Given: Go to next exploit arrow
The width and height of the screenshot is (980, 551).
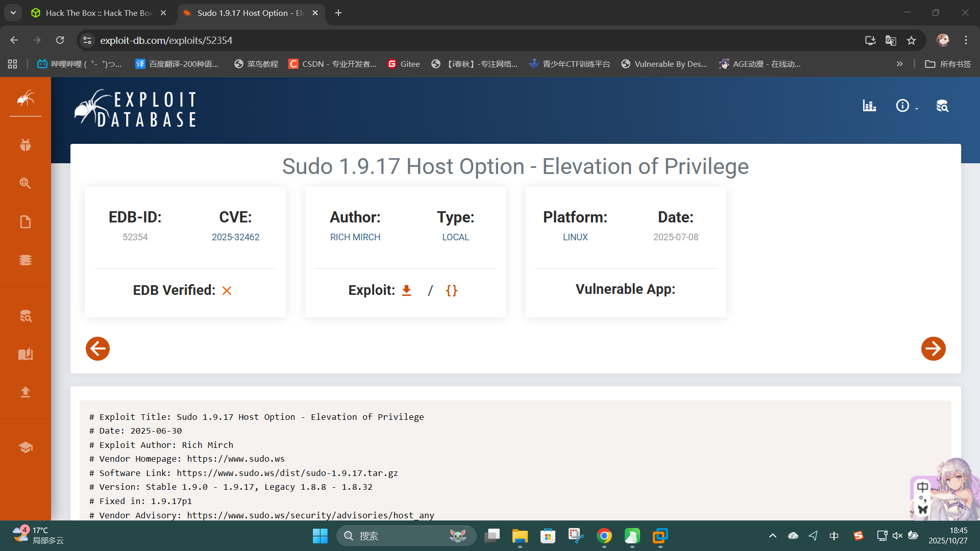Looking at the screenshot, I should point(933,349).
